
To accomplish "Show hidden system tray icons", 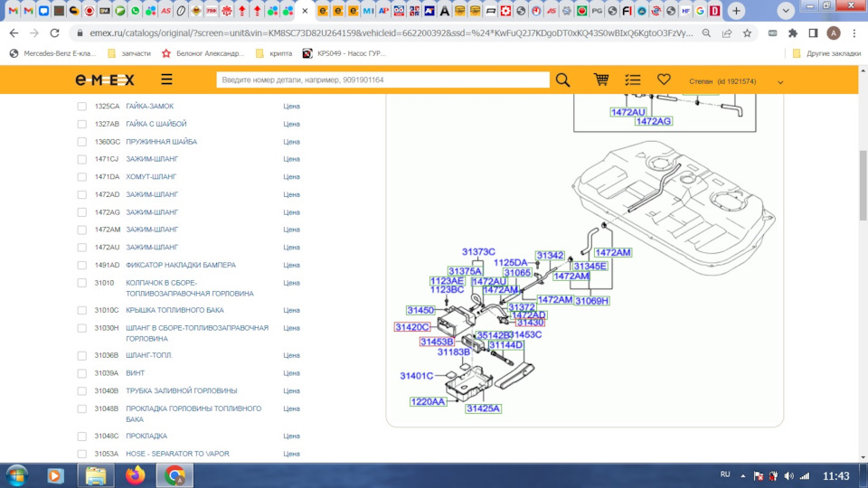I will [x=743, y=475].
